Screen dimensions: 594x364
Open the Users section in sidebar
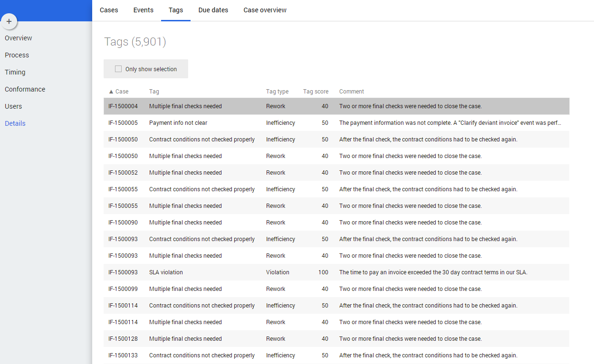point(13,106)
